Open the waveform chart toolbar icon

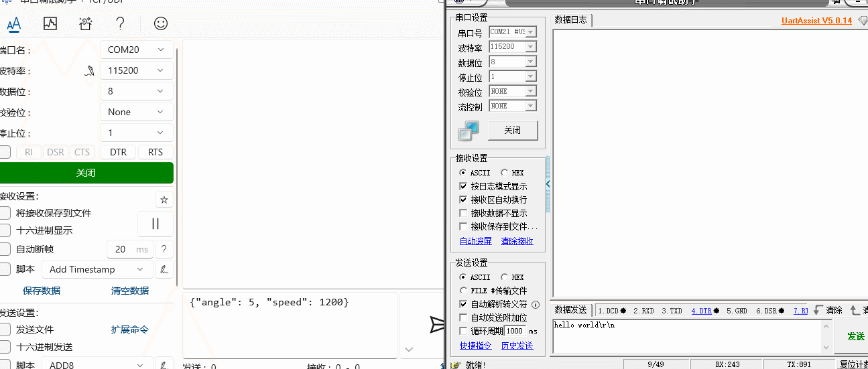(x=50, y=24)
